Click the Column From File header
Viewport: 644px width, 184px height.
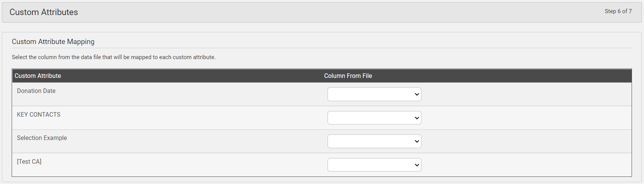(x=348, y=76)
